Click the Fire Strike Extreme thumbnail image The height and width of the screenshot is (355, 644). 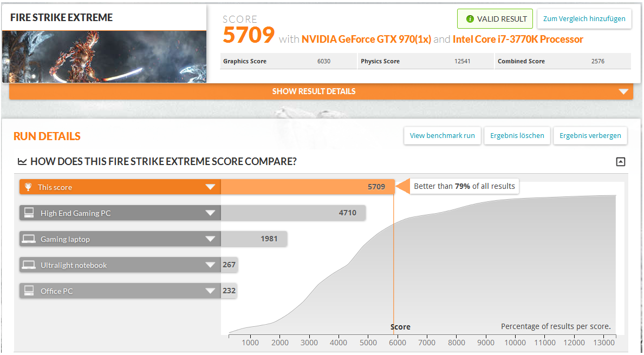(105, 57)
